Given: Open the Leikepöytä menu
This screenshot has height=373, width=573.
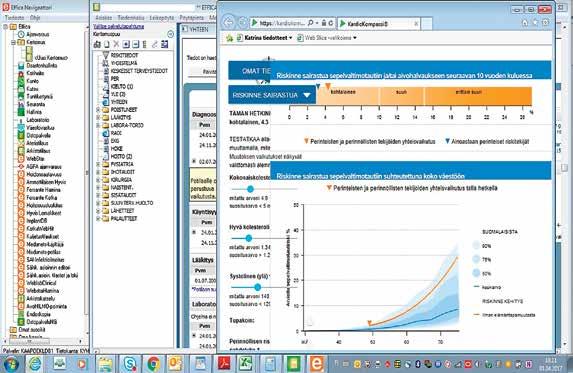Looking at the screenshot, I should [162, 18].
